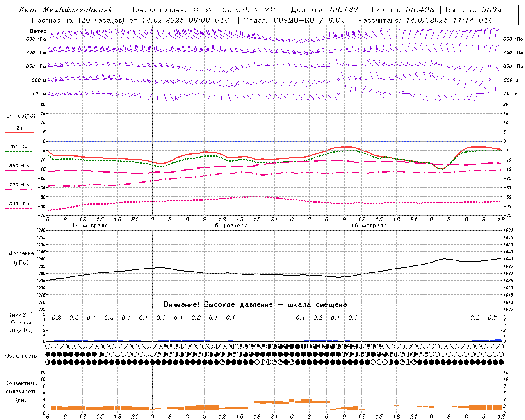Select the Давление pressure panel label
This screenshot has width=525, height=420.
click(21, 253)
